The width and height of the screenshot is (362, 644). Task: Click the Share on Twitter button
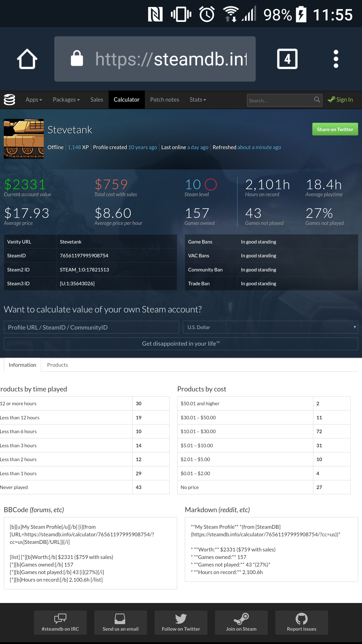[335, 129]
